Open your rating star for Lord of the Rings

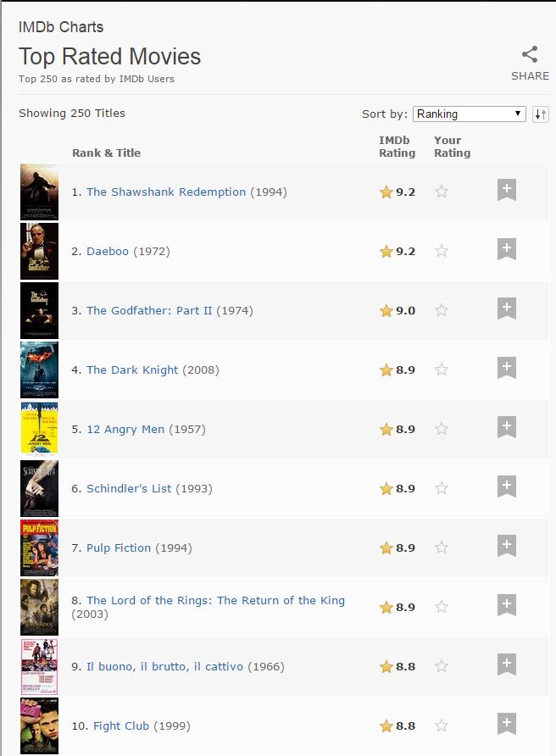tap(442, 607)
